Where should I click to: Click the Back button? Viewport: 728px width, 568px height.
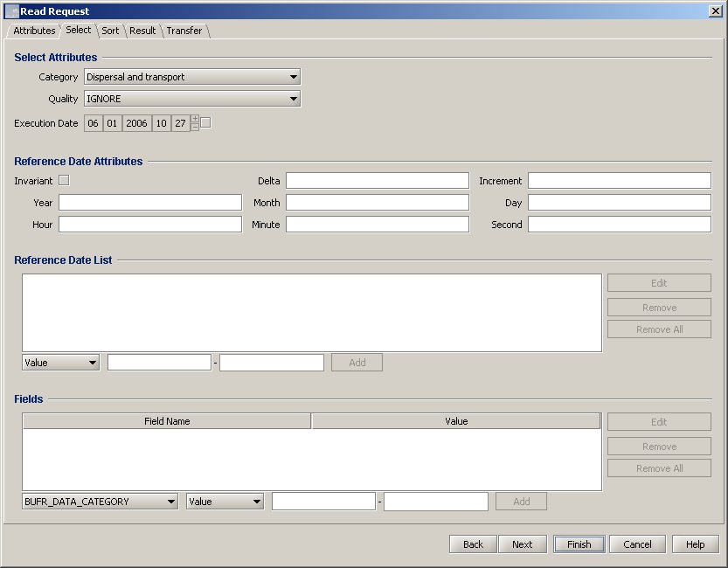[473, 544]
